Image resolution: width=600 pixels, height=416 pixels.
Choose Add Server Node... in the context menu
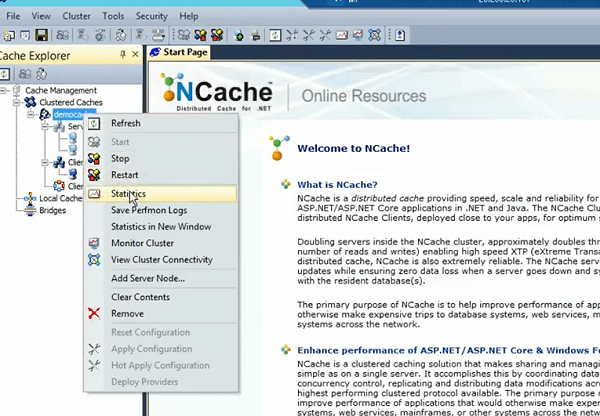coord(161,278)
